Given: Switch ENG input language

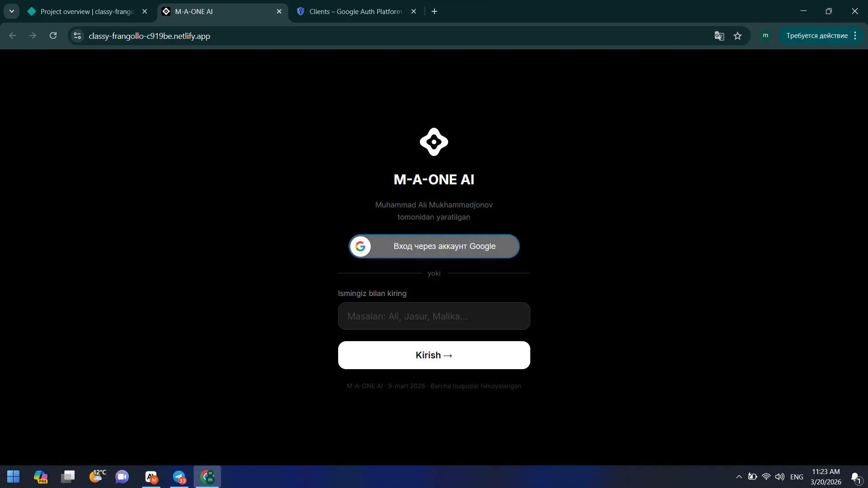Looking at the screenshot, I should [797, 477].
